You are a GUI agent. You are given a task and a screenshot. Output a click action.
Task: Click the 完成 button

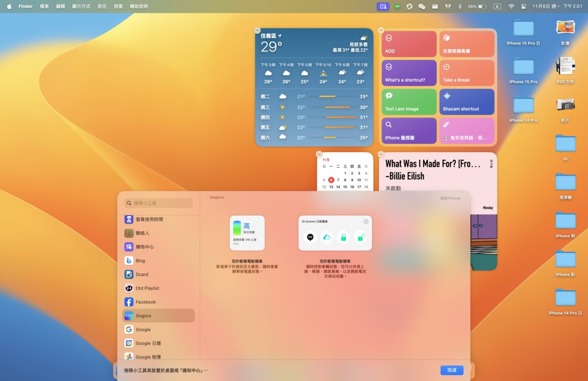tap(452, 370)
